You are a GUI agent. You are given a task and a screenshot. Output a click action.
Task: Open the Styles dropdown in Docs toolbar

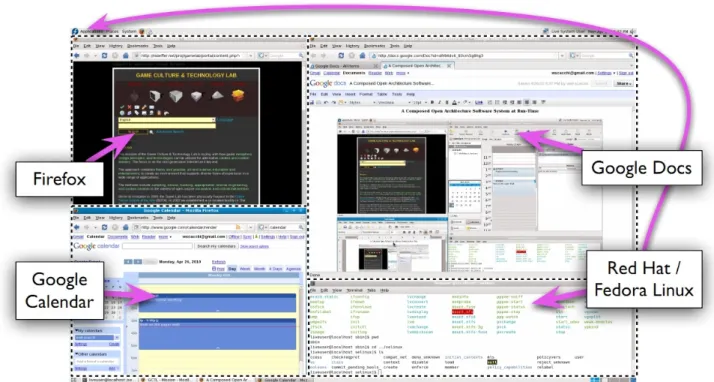point(362,102)
